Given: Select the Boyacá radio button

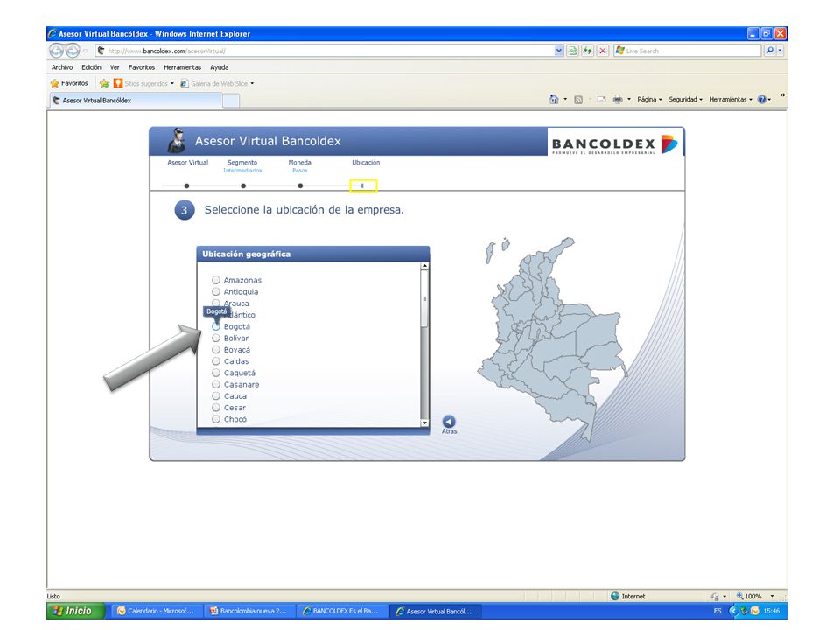Looking at the screenshot, I should click(216, 349).
